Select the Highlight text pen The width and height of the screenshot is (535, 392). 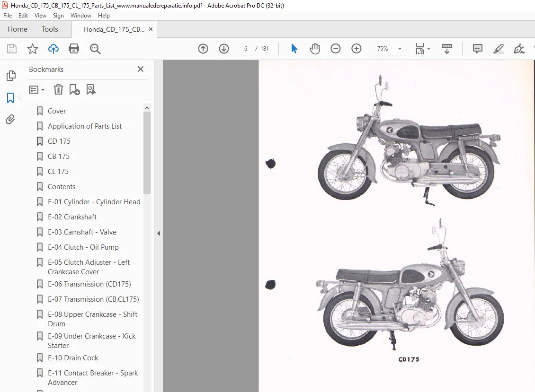[498, 49]
